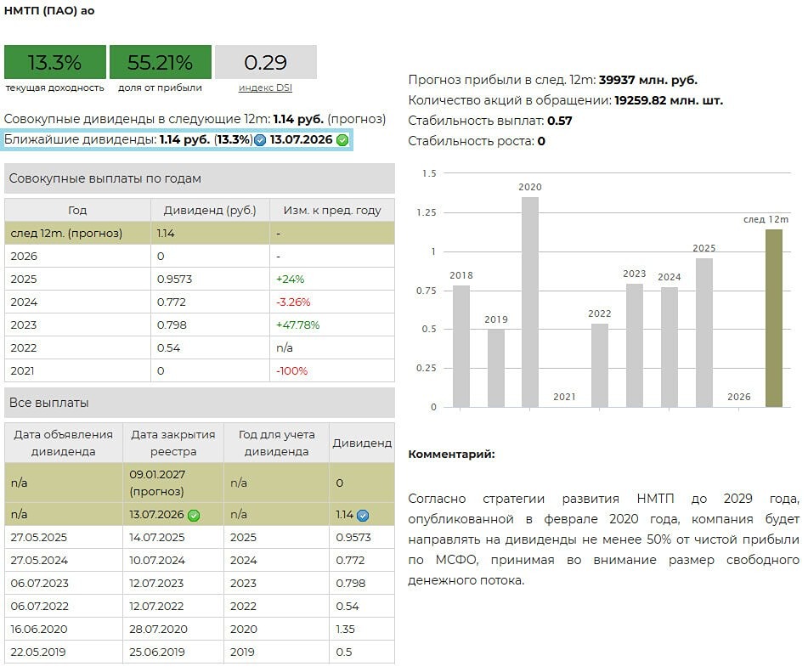Select the 28.07.2020 registry close date
808x672 pixels.
(x=158, y=630)
